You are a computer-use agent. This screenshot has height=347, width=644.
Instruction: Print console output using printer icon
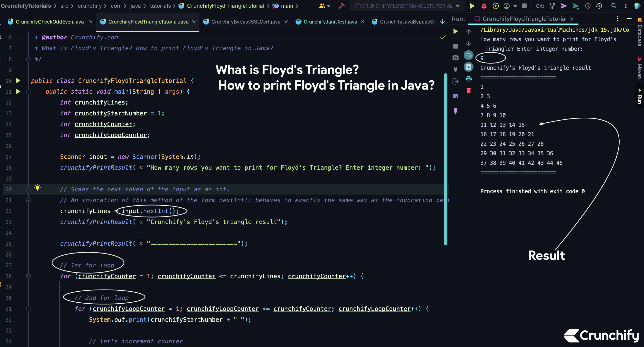pyautogui.click(x=468, y=79)
